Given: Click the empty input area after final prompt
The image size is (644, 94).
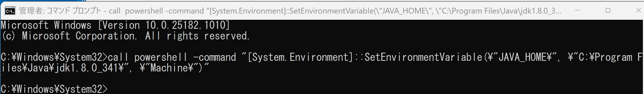Looking at the screenshot, I should (x=375, y=89).
